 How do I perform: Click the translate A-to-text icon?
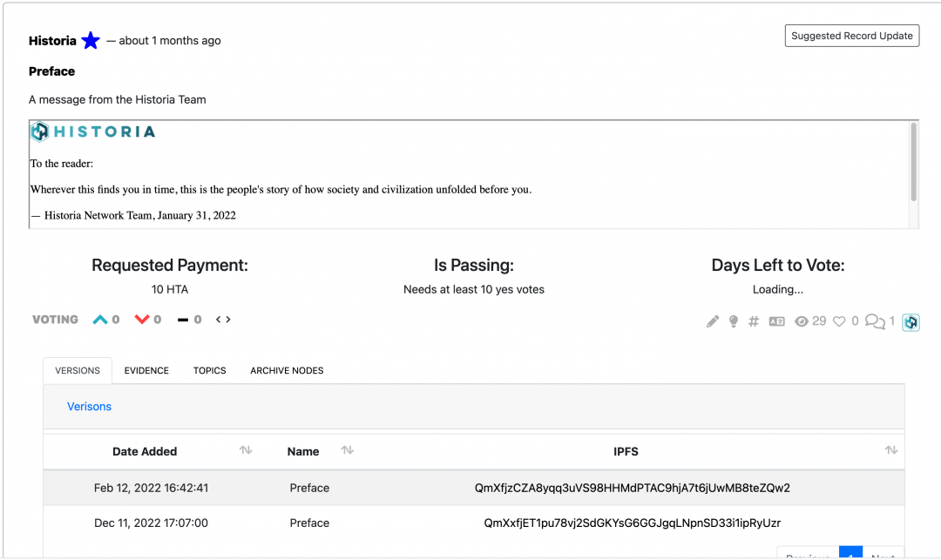(x=776, y=320)
